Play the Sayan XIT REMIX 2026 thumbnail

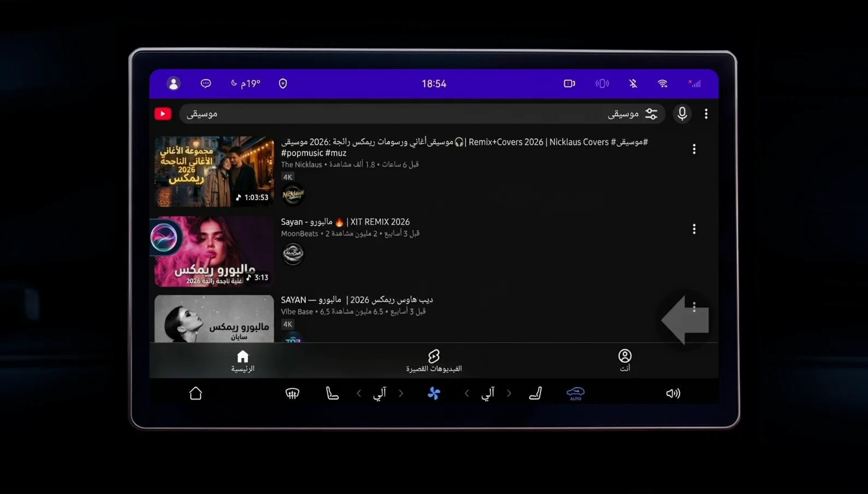click(x=214, y=251)
